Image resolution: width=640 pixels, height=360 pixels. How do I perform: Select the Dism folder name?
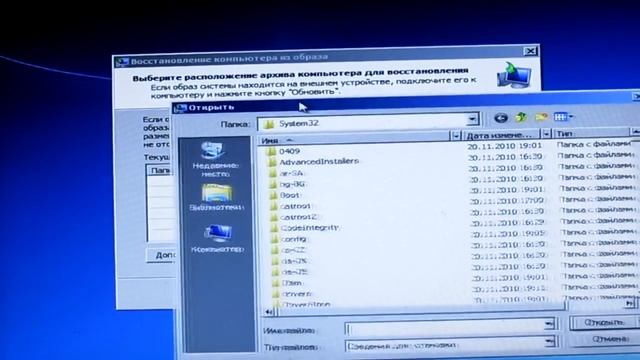coord(292,283)
